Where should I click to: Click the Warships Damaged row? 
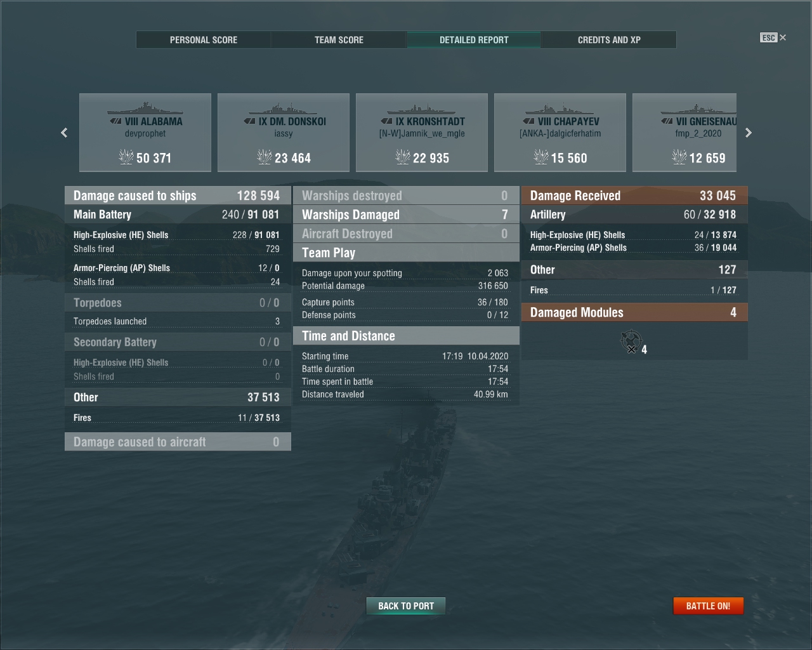tap(406, 215)
